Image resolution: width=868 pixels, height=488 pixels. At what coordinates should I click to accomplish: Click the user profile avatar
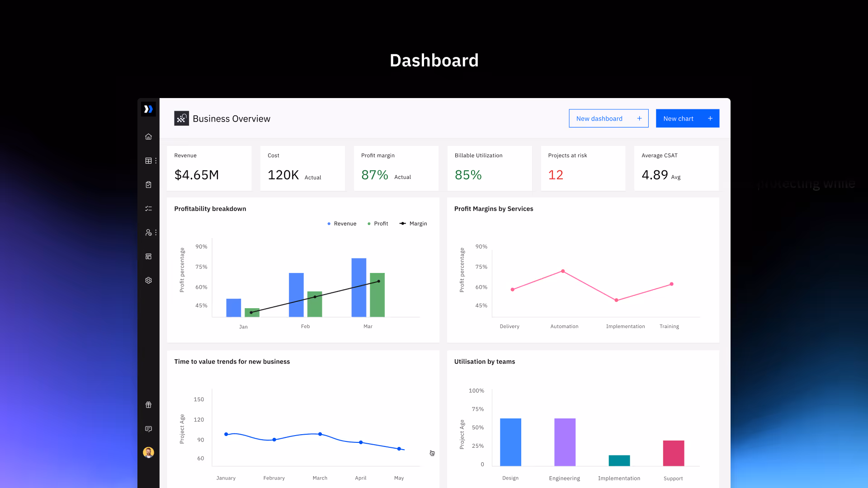[x=148, y=452]
